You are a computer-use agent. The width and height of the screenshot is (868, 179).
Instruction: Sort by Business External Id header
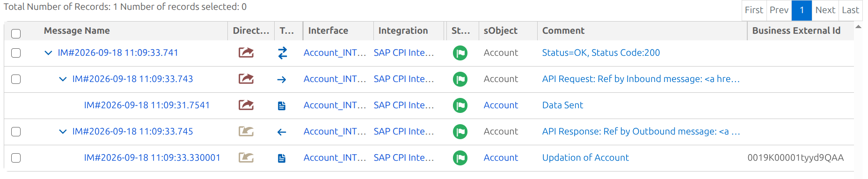pyautogui.click(x=796, y=30)
